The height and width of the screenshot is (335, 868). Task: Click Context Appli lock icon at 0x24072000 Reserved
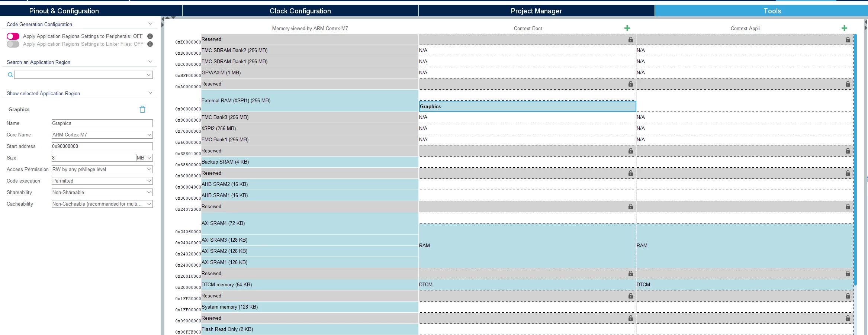848,207
